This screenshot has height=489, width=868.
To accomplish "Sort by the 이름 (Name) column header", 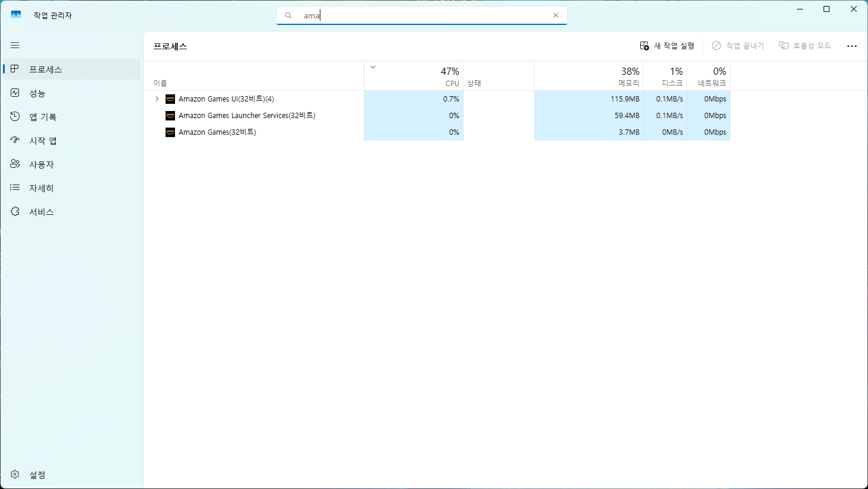I will tap(254, 76).
